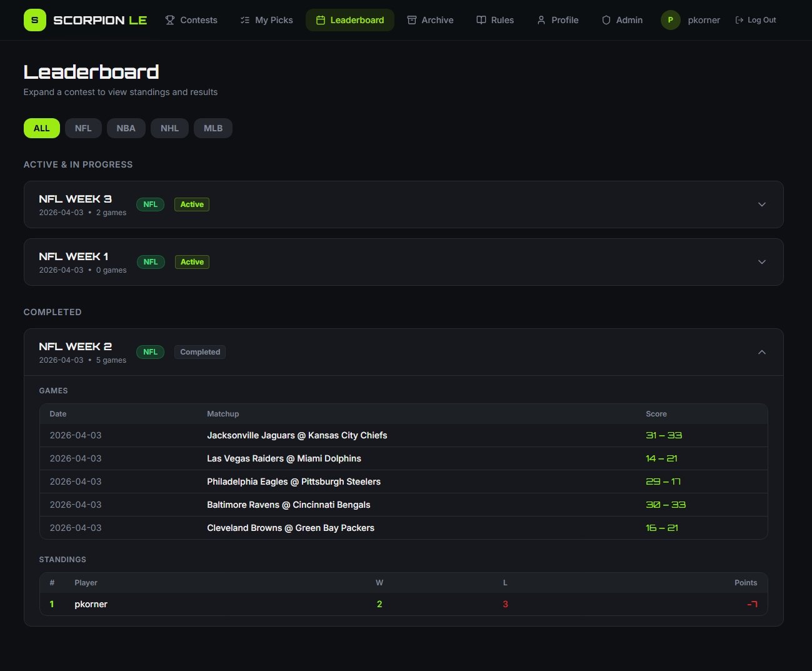
Task: Click the green Scorpion LE logo icon
Action: 34,20
